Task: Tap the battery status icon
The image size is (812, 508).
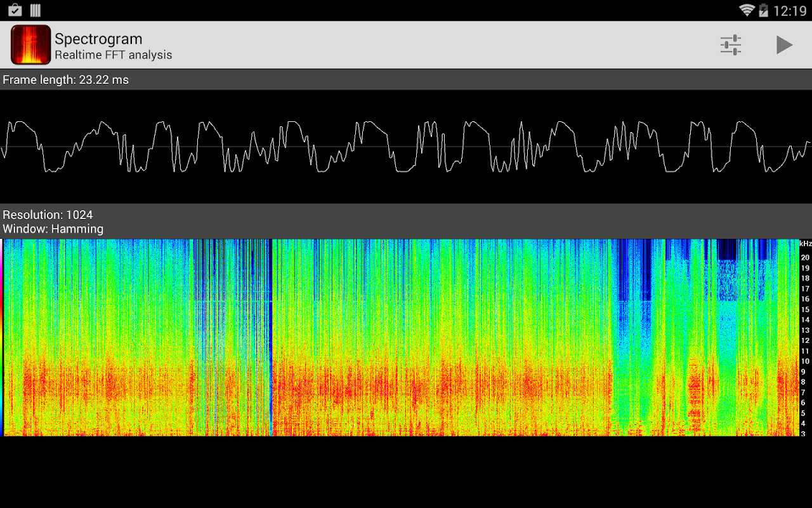Action: [x=763, y=10]
